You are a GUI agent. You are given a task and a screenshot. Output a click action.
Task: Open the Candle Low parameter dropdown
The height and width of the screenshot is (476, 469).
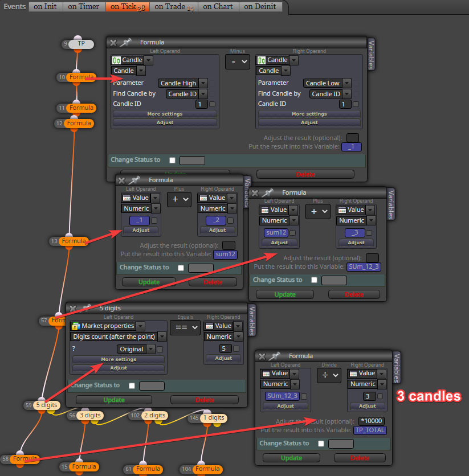(327, 84)
